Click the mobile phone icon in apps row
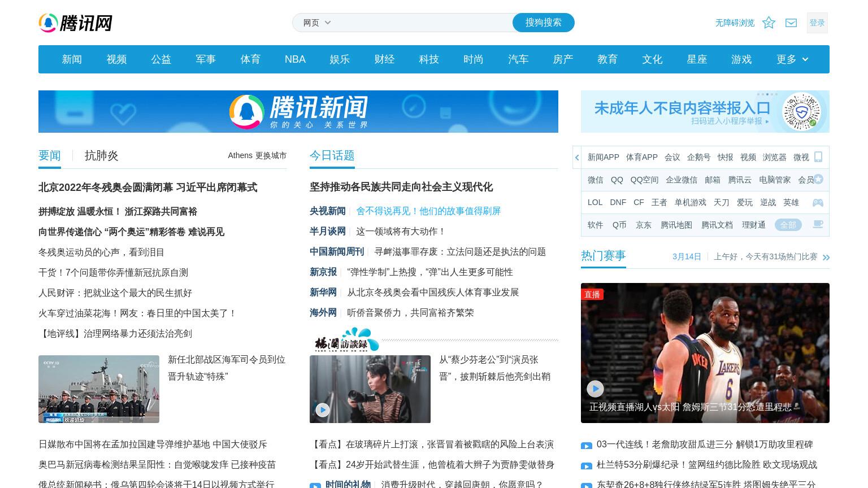Viewport: 868px width, 488px height. [x=818, y=157]
